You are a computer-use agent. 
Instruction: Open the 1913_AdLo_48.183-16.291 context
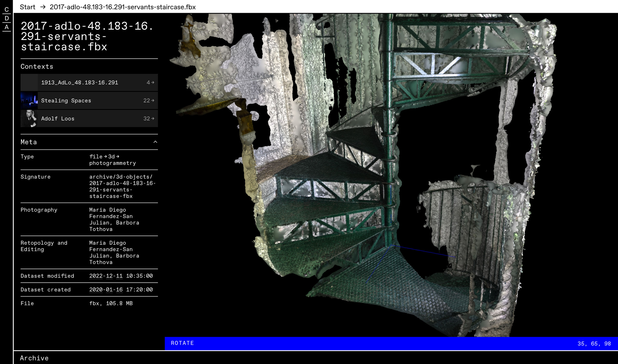79,83
